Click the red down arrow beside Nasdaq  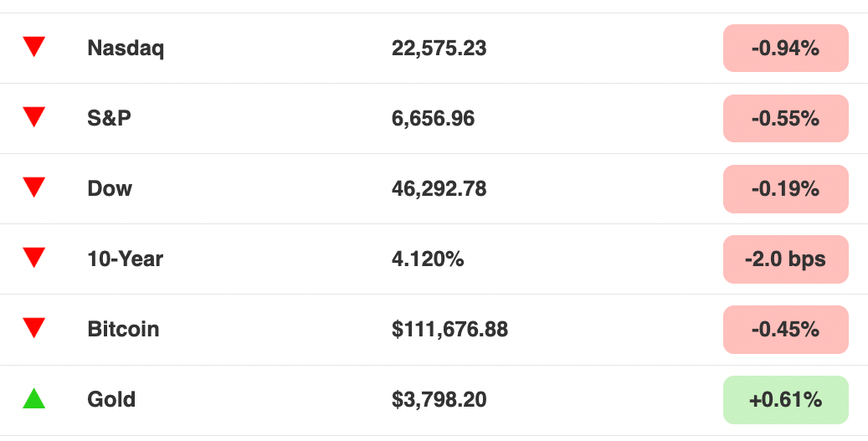33,47
